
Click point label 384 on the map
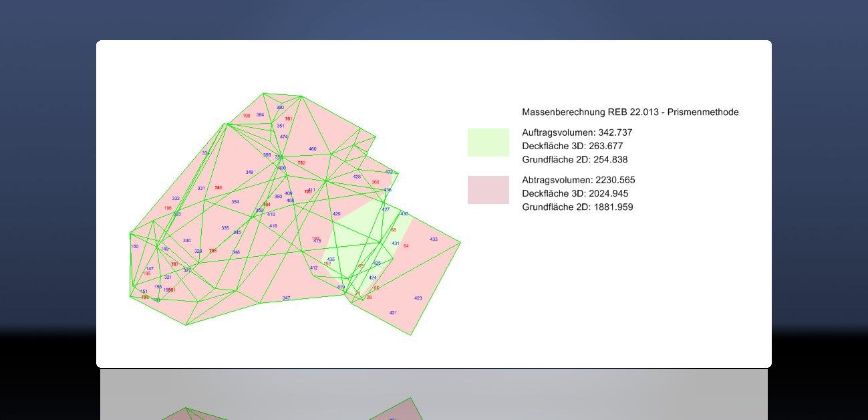[260, 115]
